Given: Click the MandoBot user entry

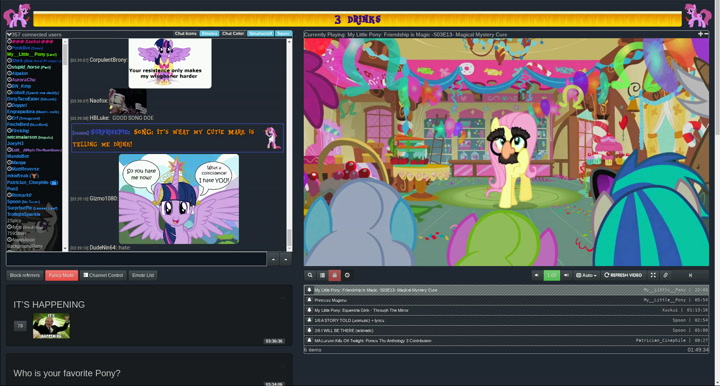Looking at the screenshot, I should (x=18, y=157).
